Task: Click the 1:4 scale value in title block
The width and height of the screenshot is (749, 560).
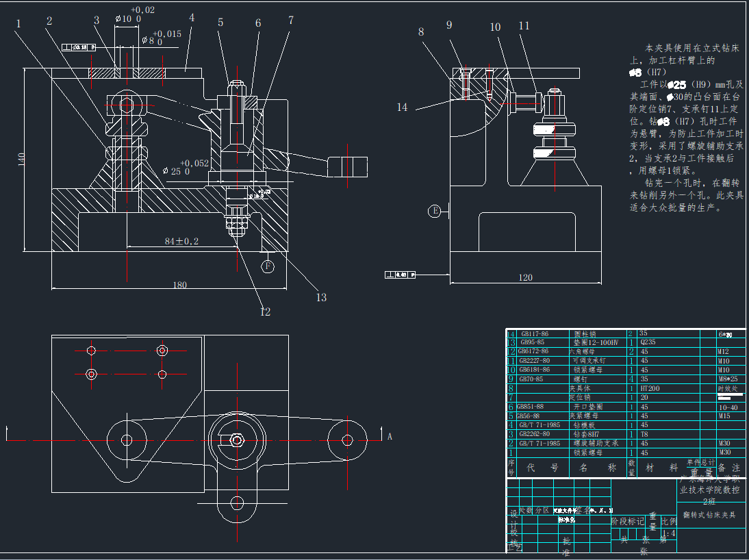Action: pos(669,533)
